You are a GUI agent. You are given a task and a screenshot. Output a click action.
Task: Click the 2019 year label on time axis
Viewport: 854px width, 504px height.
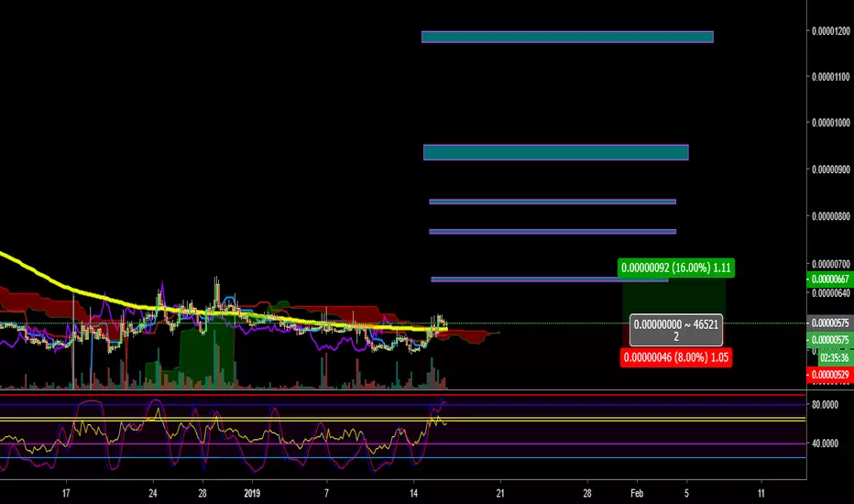(x=252, y=493)
